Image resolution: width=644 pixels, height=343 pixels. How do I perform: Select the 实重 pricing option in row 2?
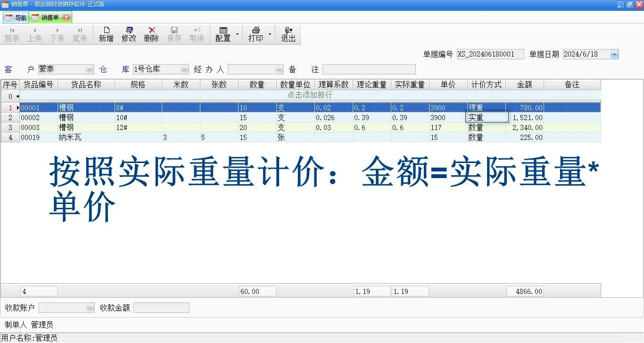(x=486, y=117)
